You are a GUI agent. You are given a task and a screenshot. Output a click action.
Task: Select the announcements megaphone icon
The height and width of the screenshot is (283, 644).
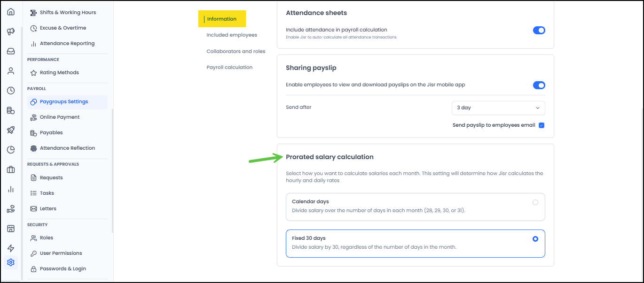11,31
